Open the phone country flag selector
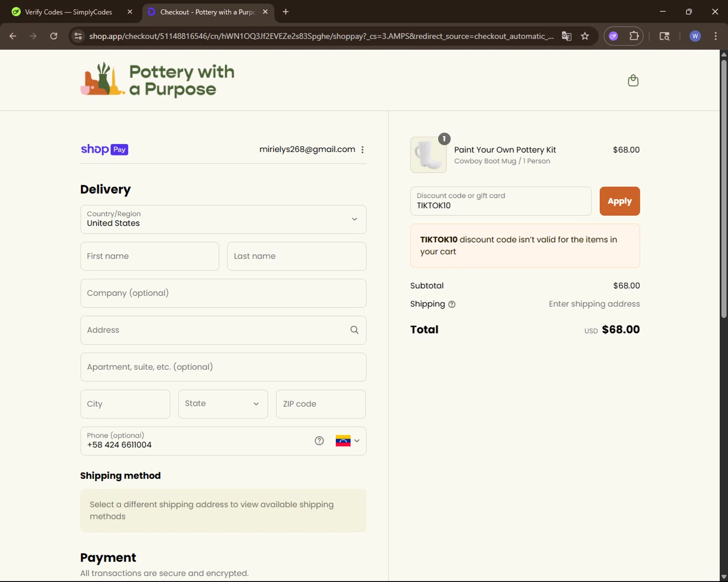728x582 pixels. [348, 441]
